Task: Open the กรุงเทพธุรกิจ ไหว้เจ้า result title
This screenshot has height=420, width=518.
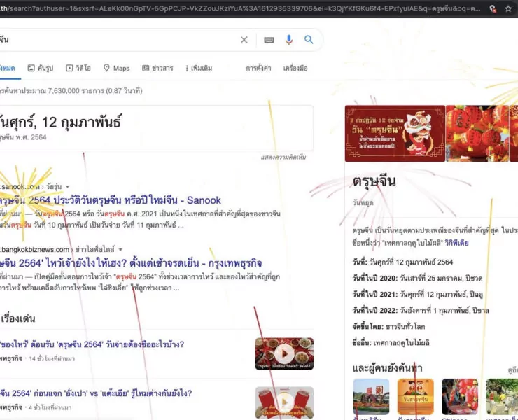Action: coord(131,263)
